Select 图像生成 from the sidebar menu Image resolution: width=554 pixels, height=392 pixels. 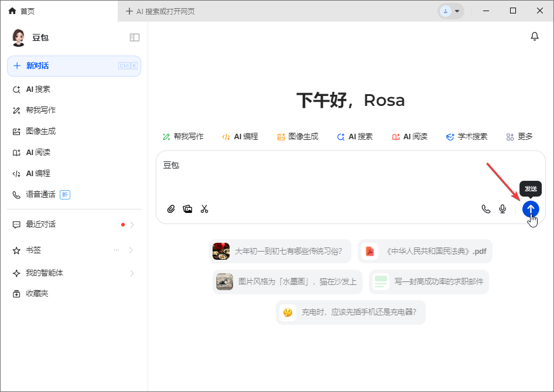(39, 131)
